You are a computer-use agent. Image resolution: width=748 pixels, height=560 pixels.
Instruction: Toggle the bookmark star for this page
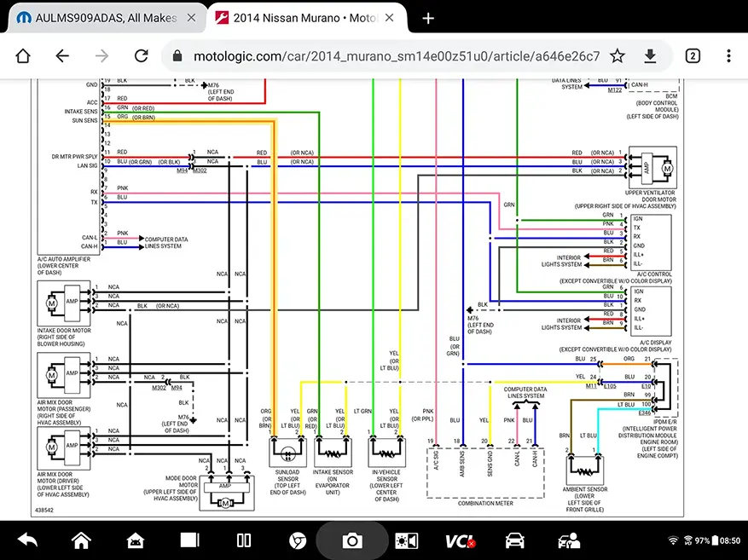pos(618,55)
